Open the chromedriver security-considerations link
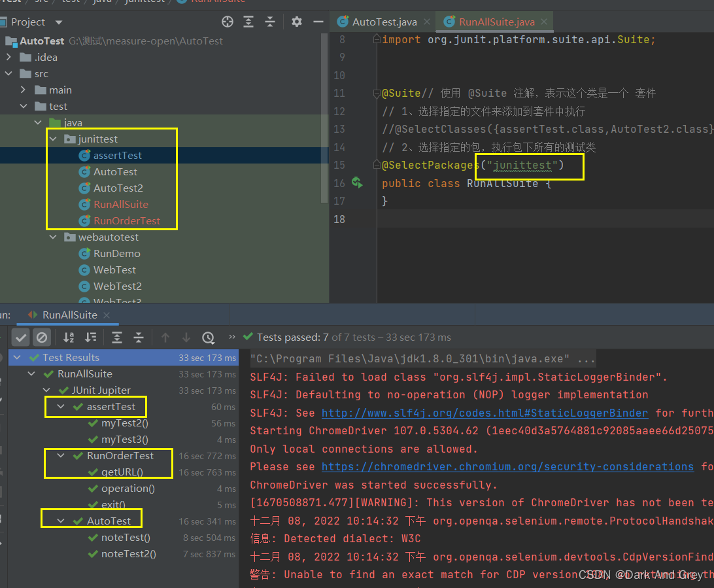This screenshot has width=714, height=588. click(x=507, y=466)
